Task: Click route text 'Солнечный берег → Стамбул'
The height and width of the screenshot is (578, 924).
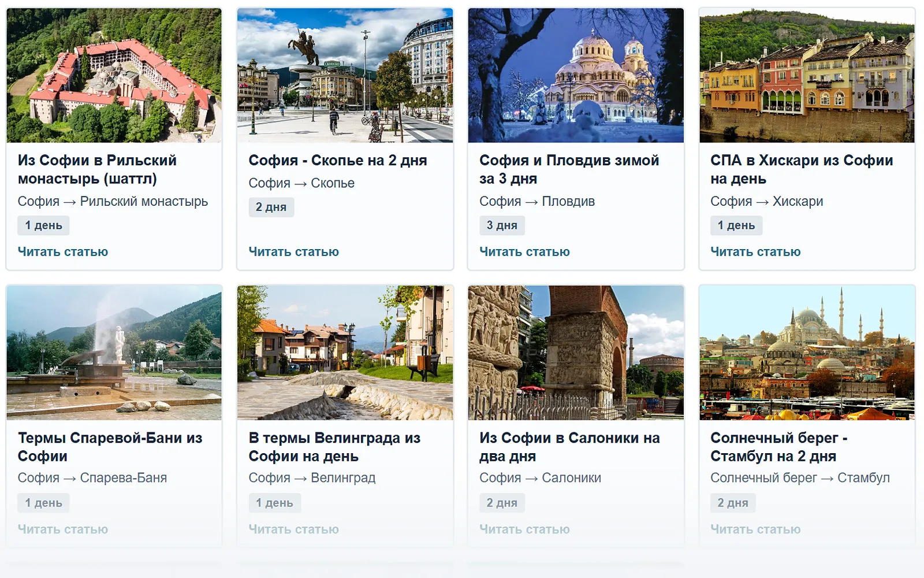Action: (x=800, y=477)
